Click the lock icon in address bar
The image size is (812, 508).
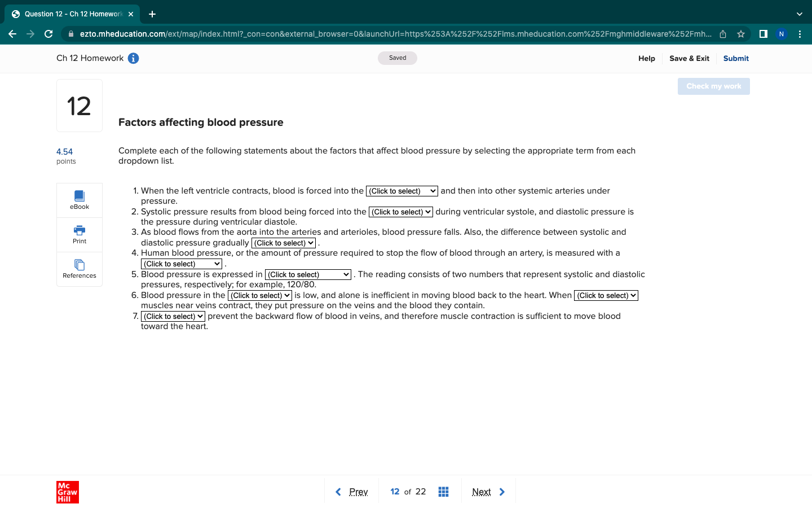[71, 34]
